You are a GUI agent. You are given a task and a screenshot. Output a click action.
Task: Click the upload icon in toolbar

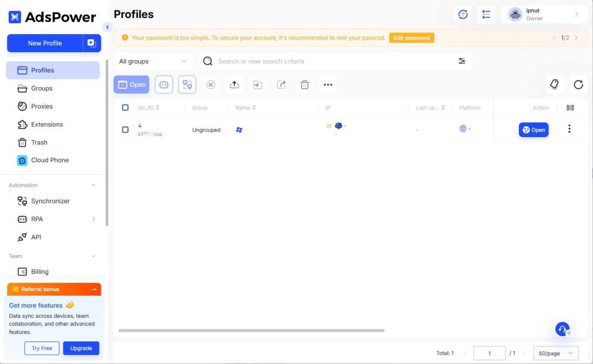click(x=235, y=85)
